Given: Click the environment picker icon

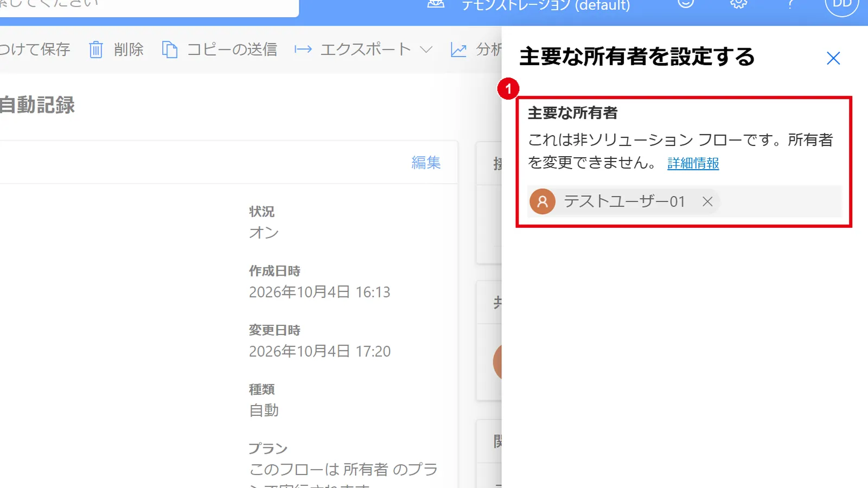Looking at the screenshot, I should pyautogui.click(x=436, y=4).
